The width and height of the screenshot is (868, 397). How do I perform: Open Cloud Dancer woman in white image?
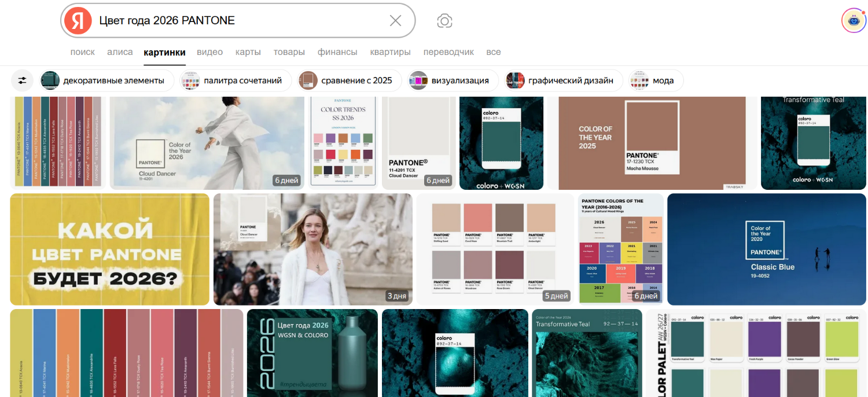207,143
